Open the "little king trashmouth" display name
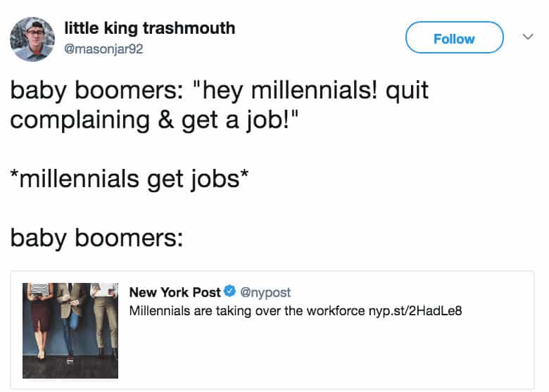This screenshot has height=392, width=549. point(150,28)
